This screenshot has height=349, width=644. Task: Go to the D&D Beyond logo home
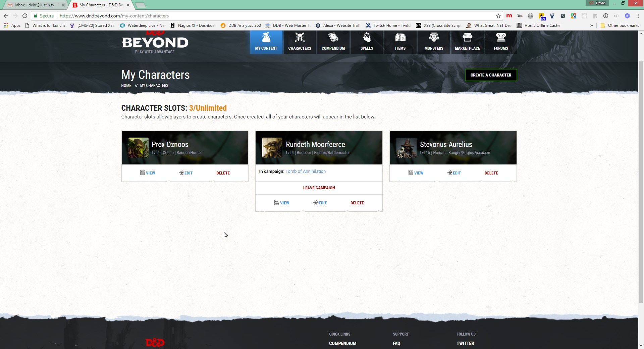(x=155, y=43)
